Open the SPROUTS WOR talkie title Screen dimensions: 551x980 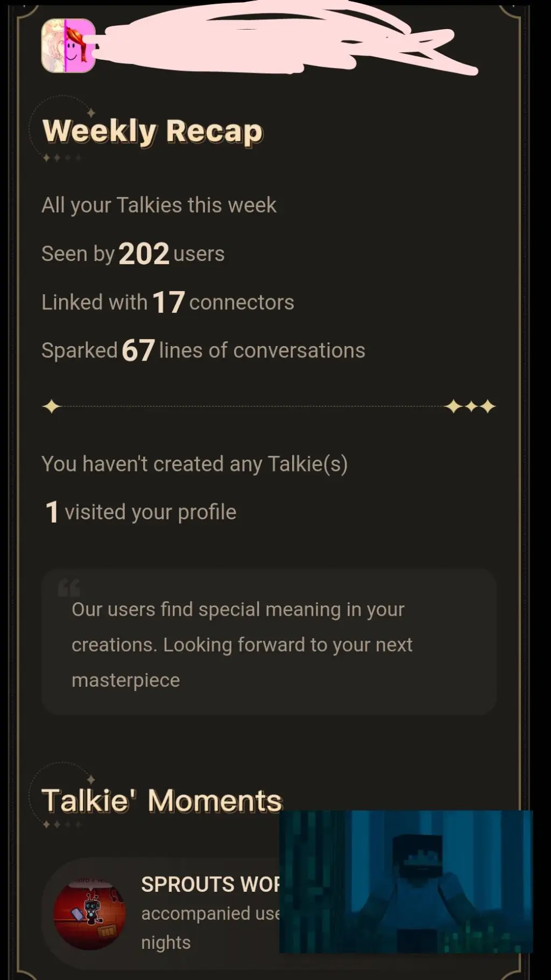(210, 884)
